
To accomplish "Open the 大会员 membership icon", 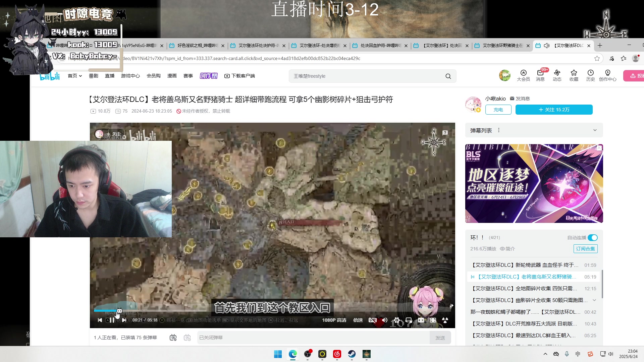I will click(x=523, y=75).
